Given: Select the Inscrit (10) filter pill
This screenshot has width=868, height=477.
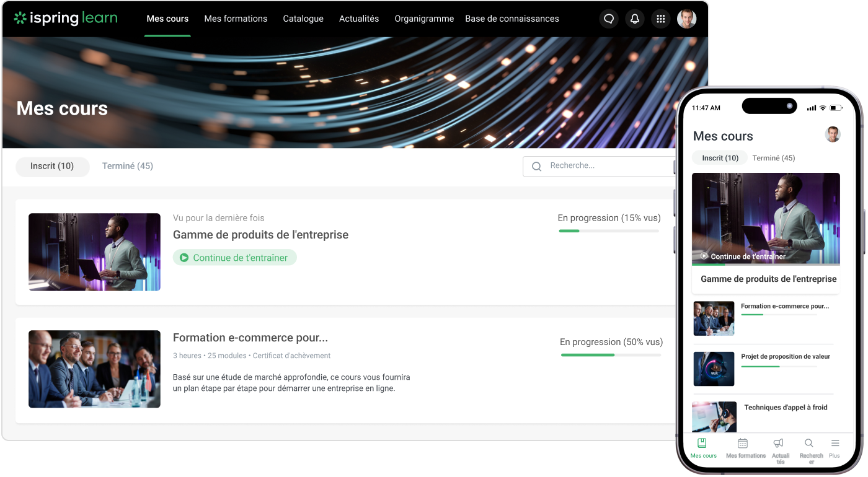Looking at the screenshot, I should (52, 166).
